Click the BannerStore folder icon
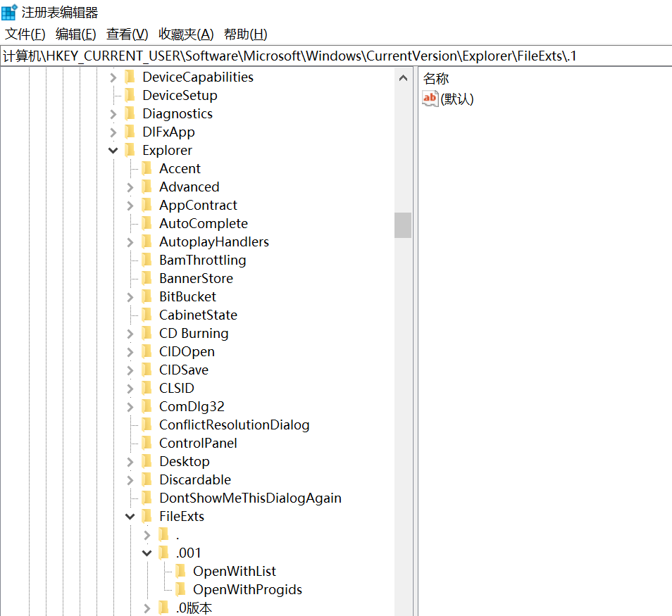 point(147,278)
